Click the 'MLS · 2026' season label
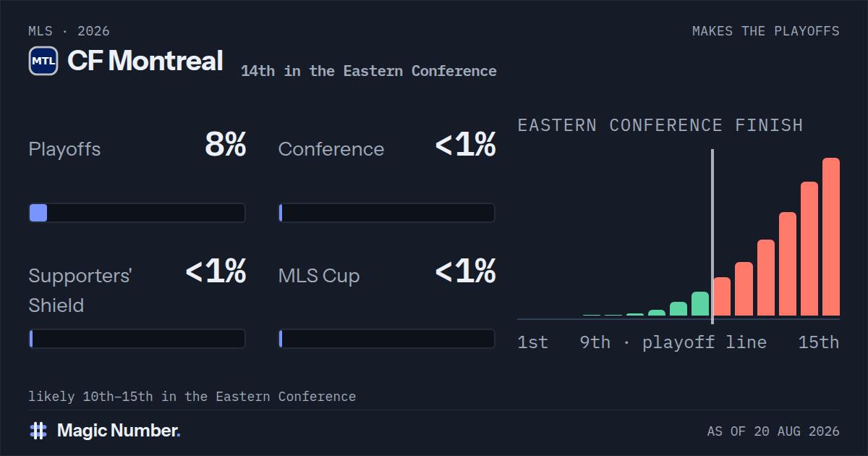 tap(69, 31)
